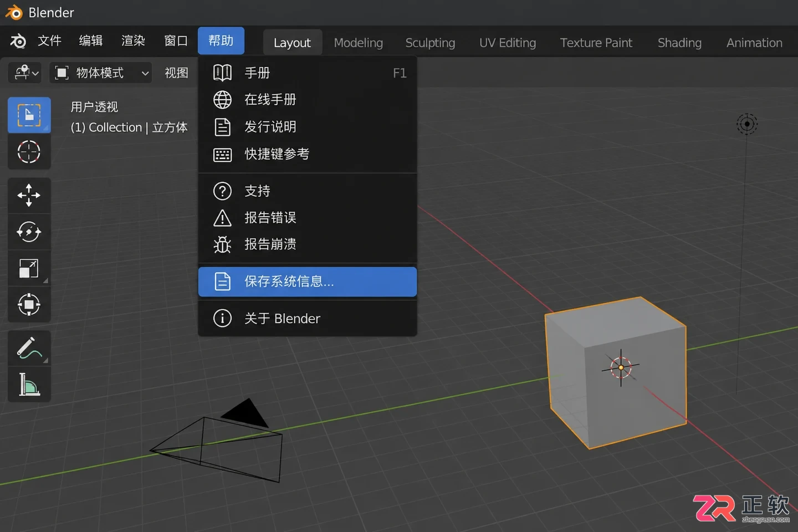Screen dimensions: 798x532
Task: Open 手册 from the help menu
Action: [x=308, y=73]
